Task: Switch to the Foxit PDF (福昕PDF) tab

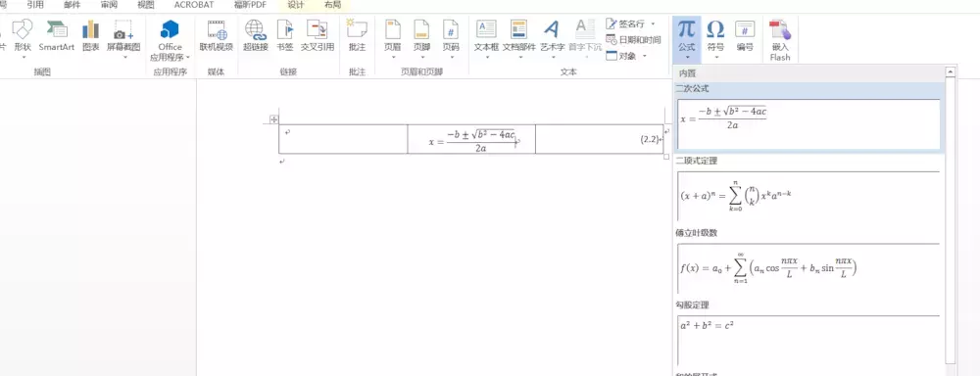Action: 249,5
